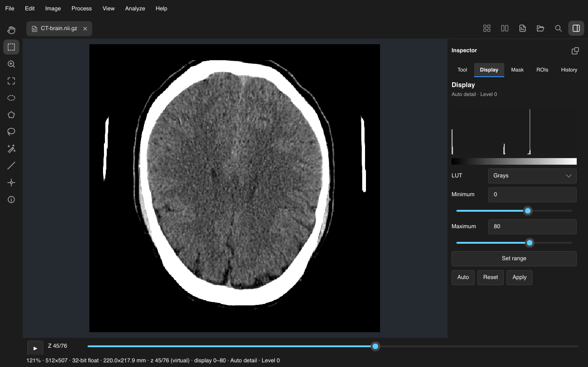
Task: Click the 'Auto detail · Level 0' subtitle
Action: (474, 94)
